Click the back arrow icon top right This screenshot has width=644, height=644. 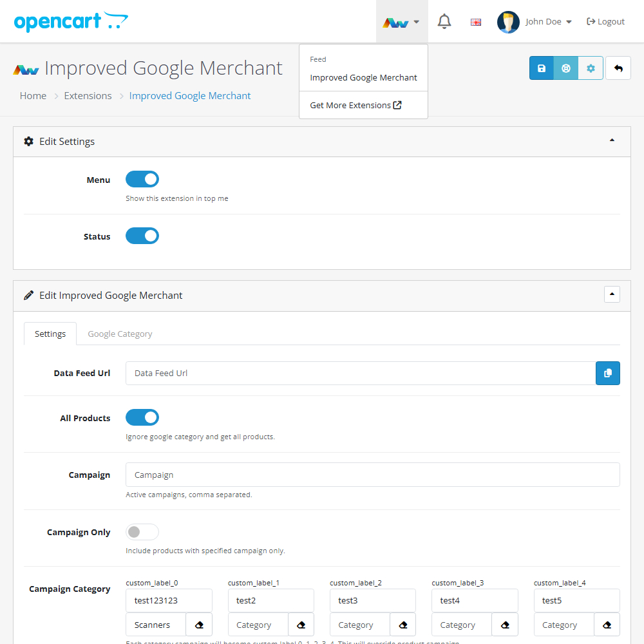point(618,68)
